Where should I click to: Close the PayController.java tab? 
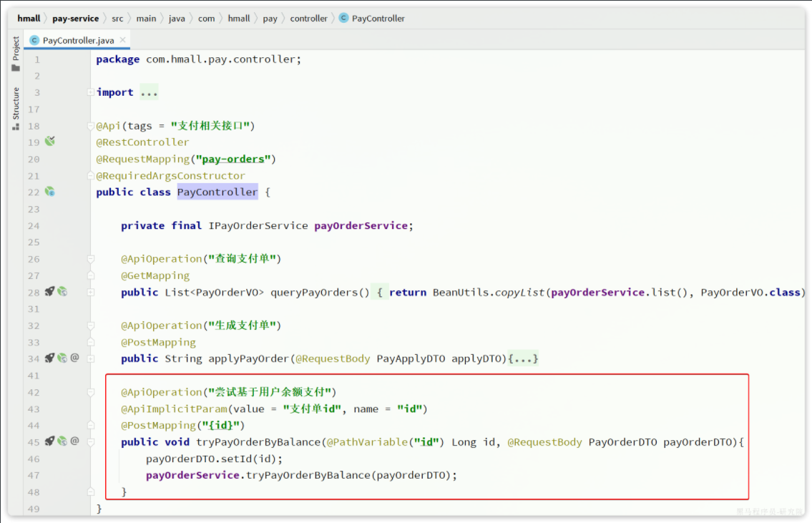[x=123, y=40]
